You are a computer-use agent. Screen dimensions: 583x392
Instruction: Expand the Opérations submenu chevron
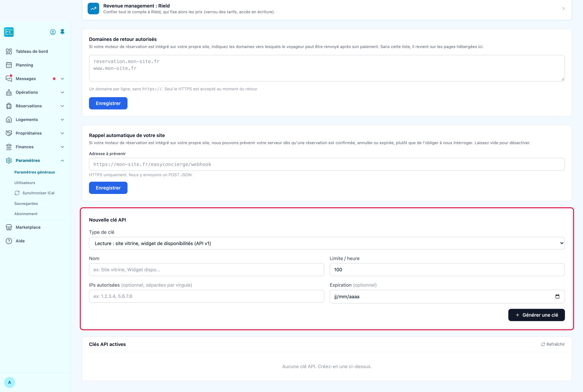pos(63,92)
